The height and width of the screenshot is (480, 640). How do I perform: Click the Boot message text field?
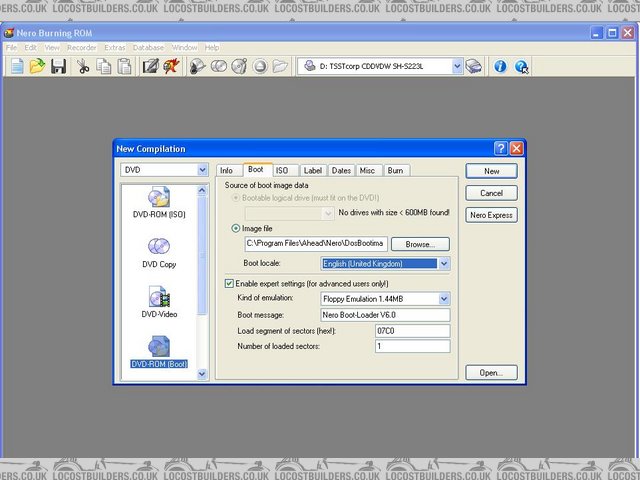(384, 314)
